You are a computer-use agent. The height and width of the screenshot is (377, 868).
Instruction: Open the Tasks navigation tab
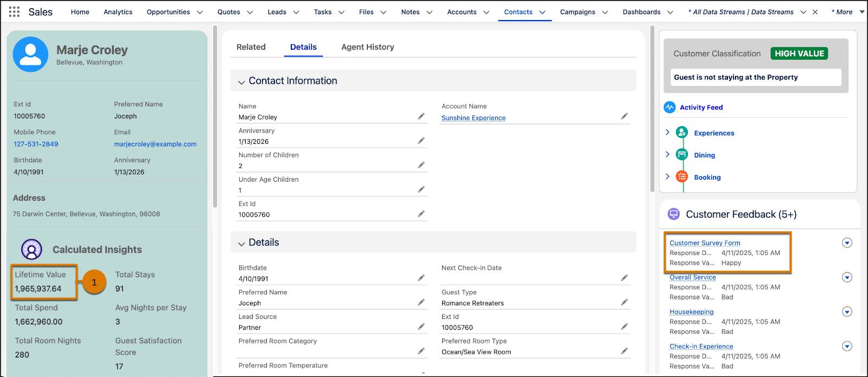(x=322, y=12)
